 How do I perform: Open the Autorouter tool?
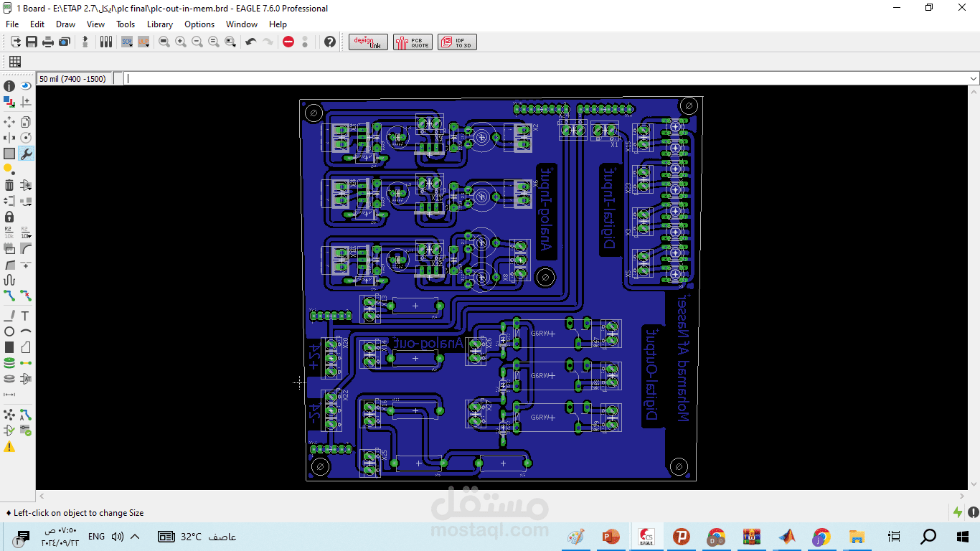click(x=26, y=415)
